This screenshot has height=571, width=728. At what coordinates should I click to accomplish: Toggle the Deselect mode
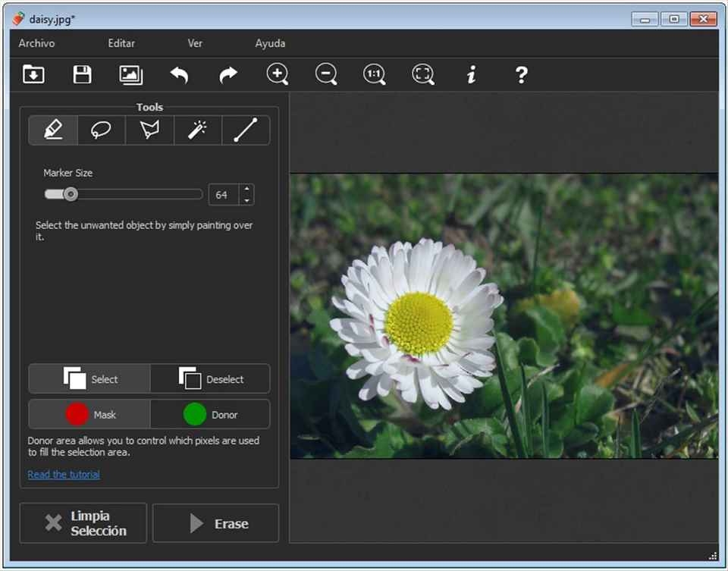pyautogui.click(x=210, y=379)
